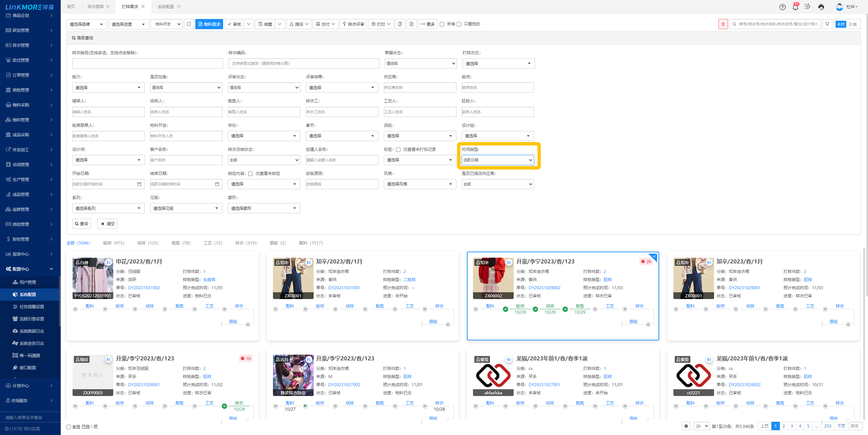Open table settings gear icon

686,426
